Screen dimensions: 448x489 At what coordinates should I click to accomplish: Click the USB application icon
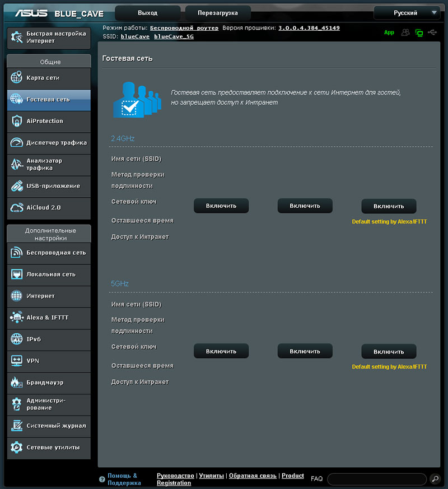click(x=17, y=186)
